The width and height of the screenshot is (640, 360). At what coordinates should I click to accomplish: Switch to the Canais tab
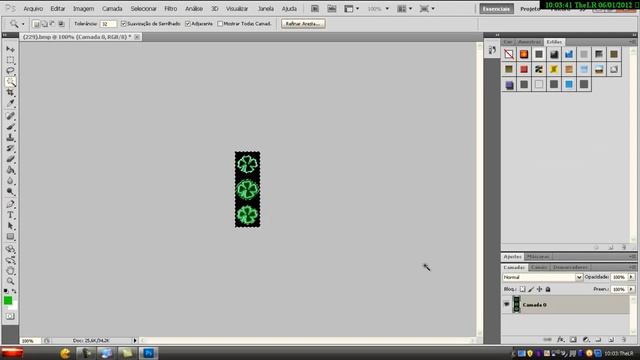click(539, 267)
